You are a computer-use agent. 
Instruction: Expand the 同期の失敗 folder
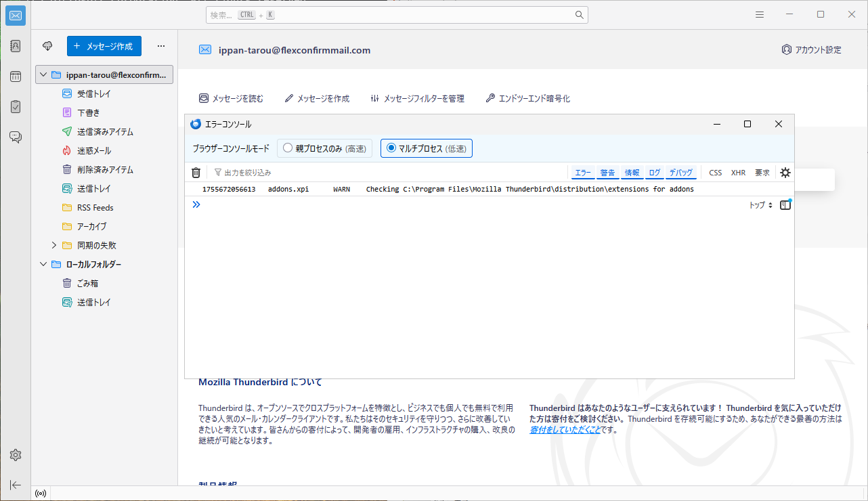tap(53, 245)
